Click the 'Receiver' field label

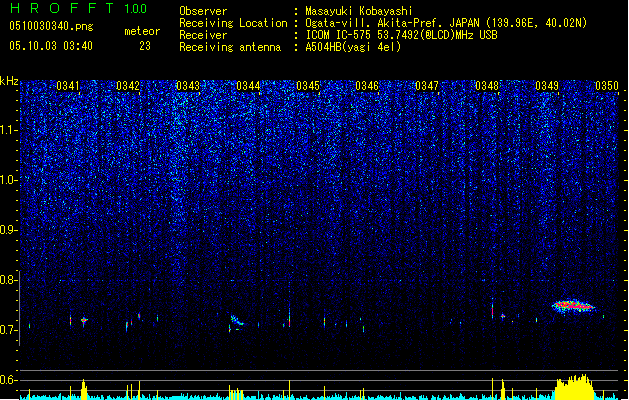click(x=203, y=35)
